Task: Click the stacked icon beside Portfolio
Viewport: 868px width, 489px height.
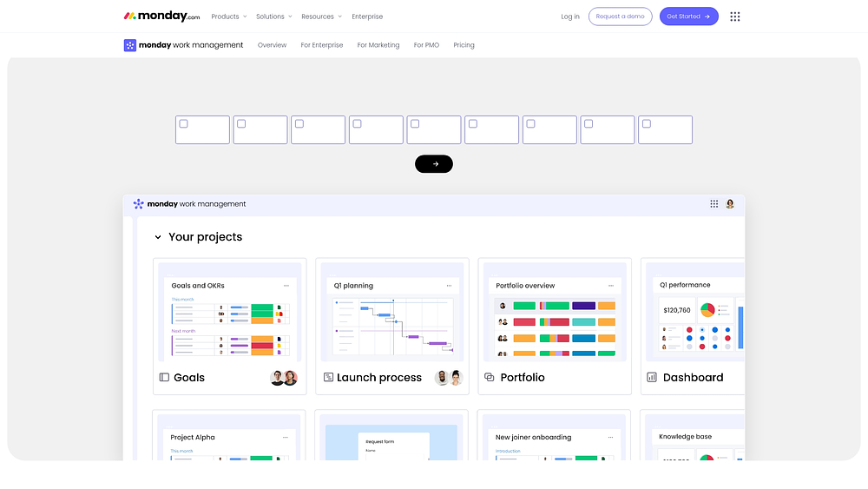Action: coord(490,377)
